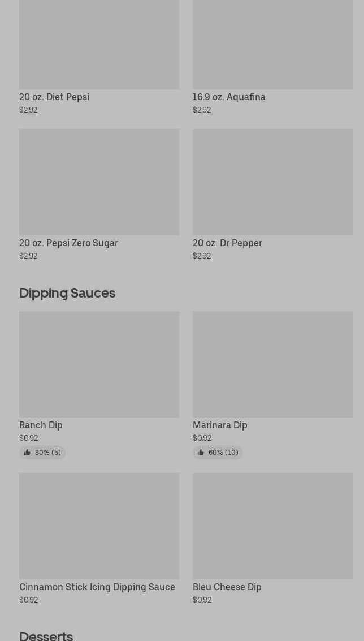Image resolution: width=364 pixels, height=641 pixels.
Task: Select the "Marinara Dip" name link
Action: [220, 425]
